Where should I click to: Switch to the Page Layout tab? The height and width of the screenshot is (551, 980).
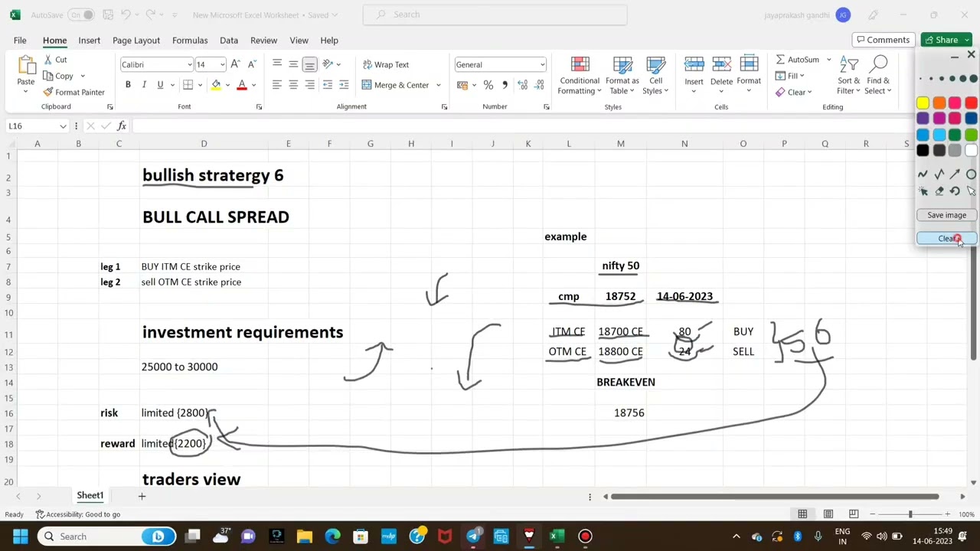click(x=136, y=40)
